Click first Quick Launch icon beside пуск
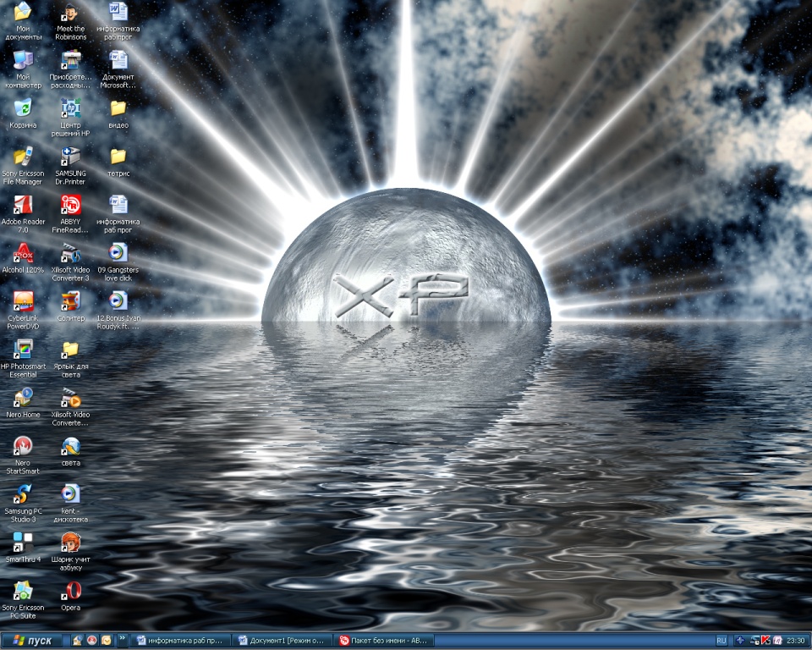Image resolution: width=812 pixels, height=650 pixels. pos(77,641)
